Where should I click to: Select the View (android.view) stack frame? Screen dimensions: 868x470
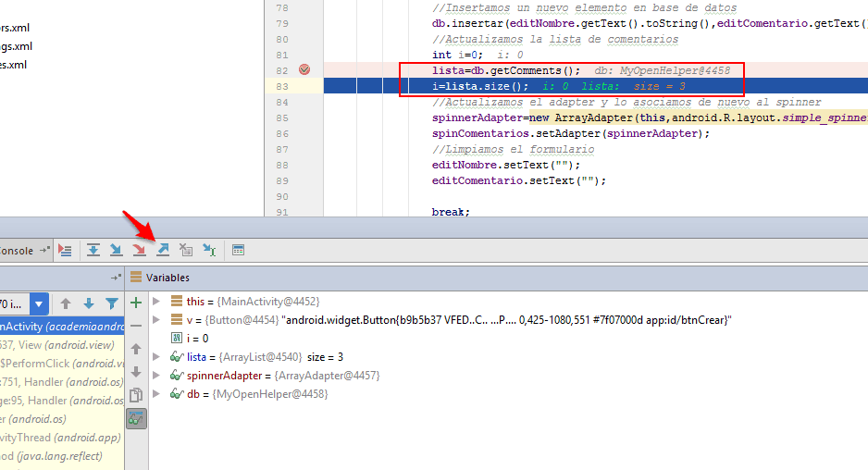tap(62, 345)
